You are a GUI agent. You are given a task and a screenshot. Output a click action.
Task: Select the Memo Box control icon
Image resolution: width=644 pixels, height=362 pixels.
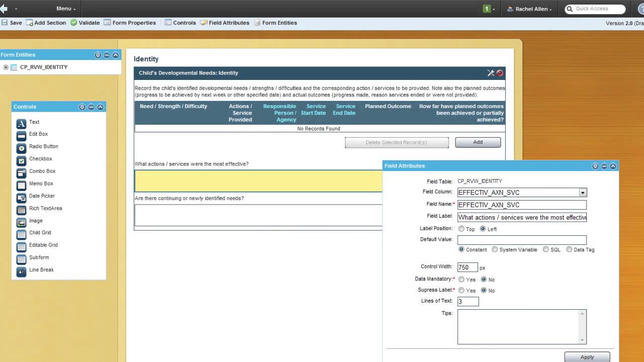pos(21,186)
